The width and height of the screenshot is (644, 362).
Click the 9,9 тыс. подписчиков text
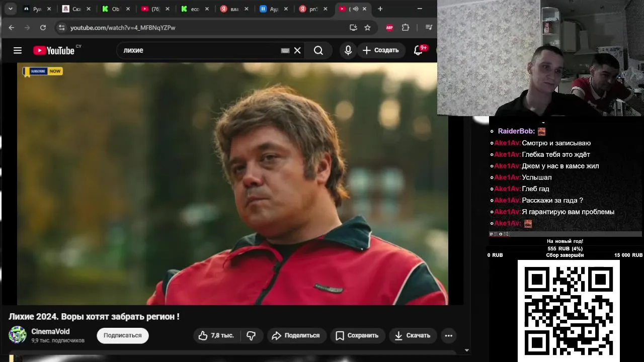pyautogui.click(x=58, y=340)
